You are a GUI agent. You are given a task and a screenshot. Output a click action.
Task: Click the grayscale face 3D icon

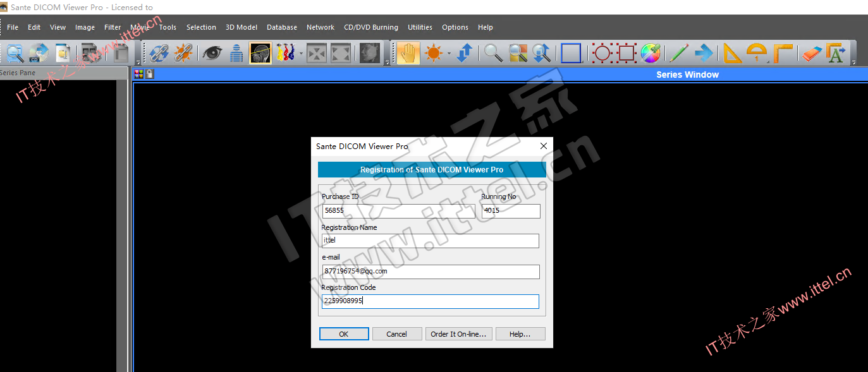(x=370, y=53)
